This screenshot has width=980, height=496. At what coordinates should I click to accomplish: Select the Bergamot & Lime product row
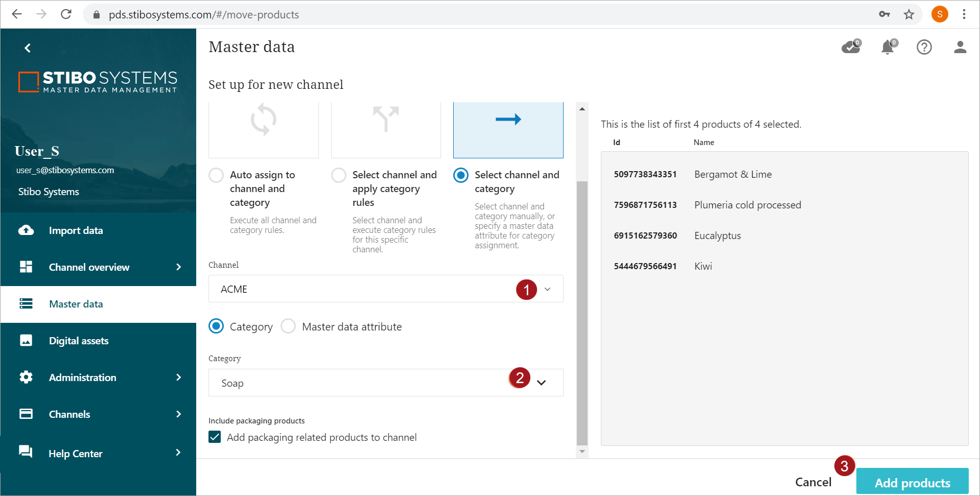point(733,174)
